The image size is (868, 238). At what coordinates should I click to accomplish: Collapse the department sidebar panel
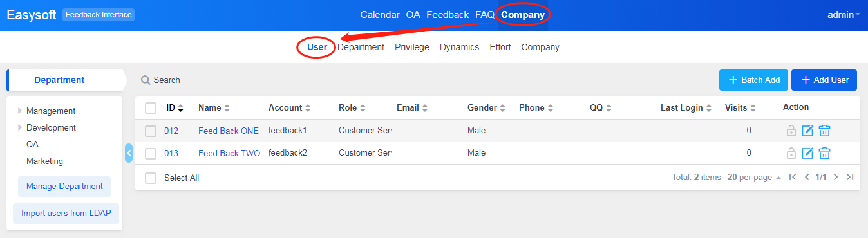coord(129,153)
